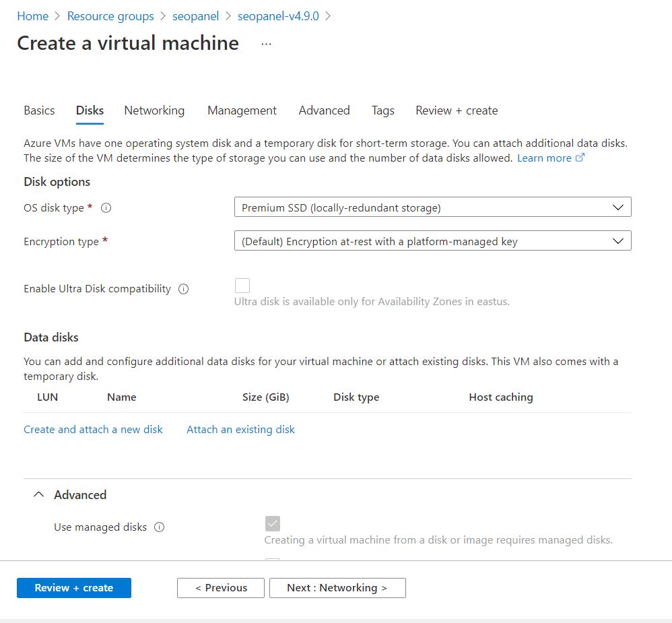Click the managed disks info icon

160,527
